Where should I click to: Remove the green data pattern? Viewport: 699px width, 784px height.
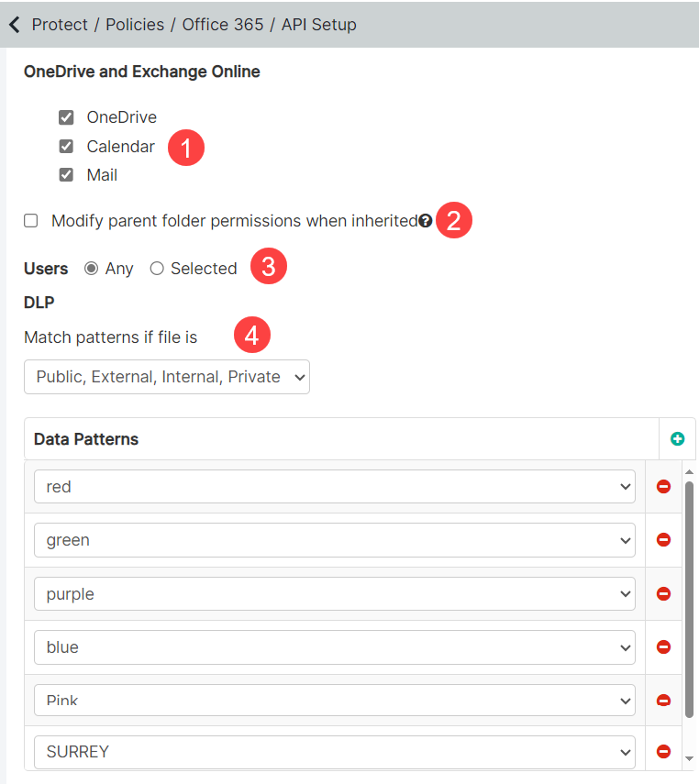click(x=663, y=540)
